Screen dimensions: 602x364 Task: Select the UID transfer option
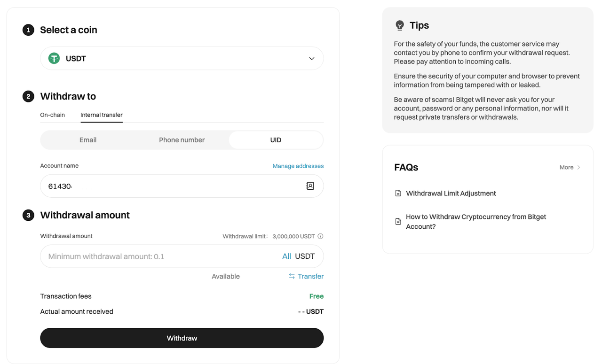pos(276,140)
